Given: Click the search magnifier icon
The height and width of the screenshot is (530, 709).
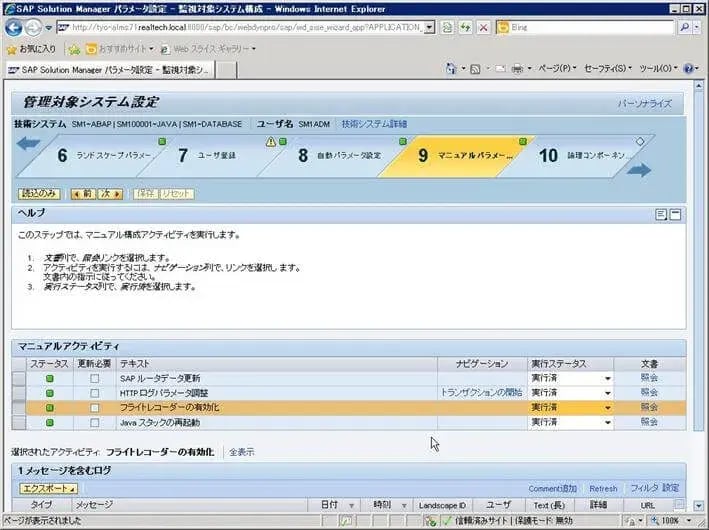Looking at the screenshot, I should (x=684, y=28).
